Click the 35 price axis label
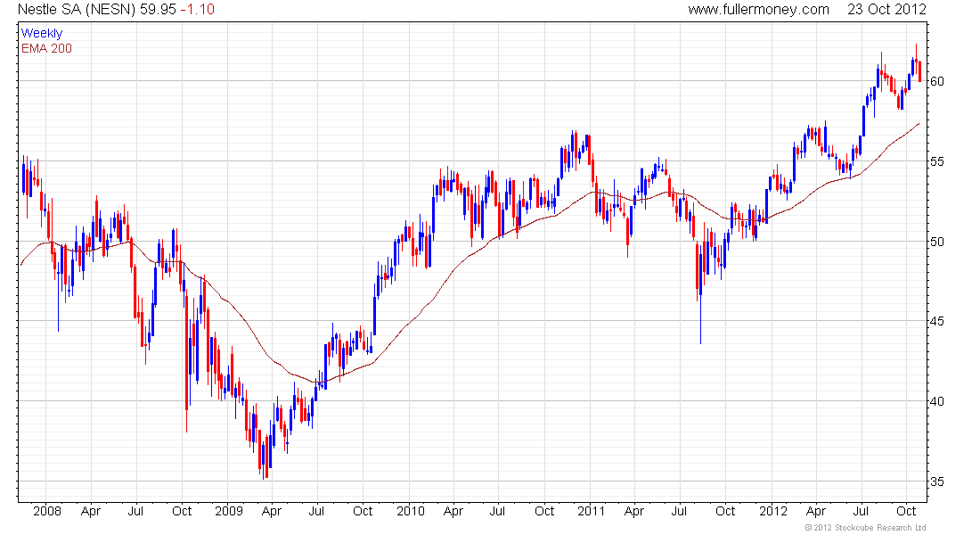This screenshot has width=980, height=535. click(937, 481)
